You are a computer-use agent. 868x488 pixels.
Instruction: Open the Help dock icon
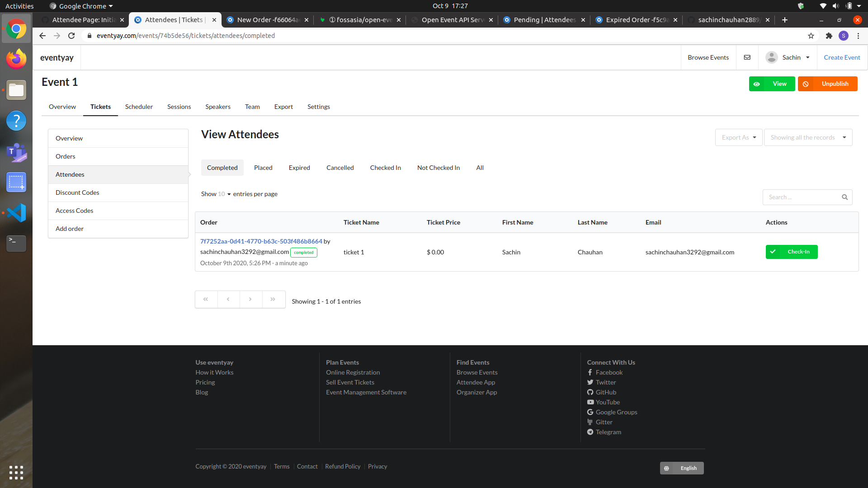point(16,121)
